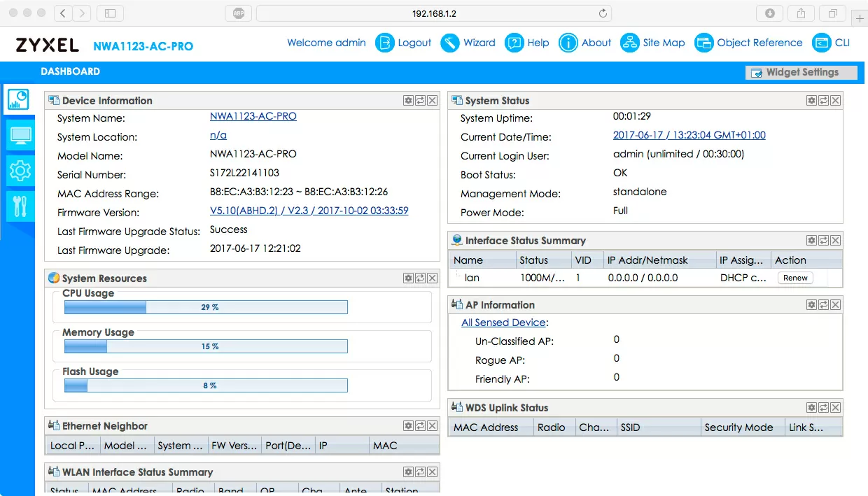Click the Memory Usage progress bar
Viewport: 868px width, 496px height.
point(206,346)
